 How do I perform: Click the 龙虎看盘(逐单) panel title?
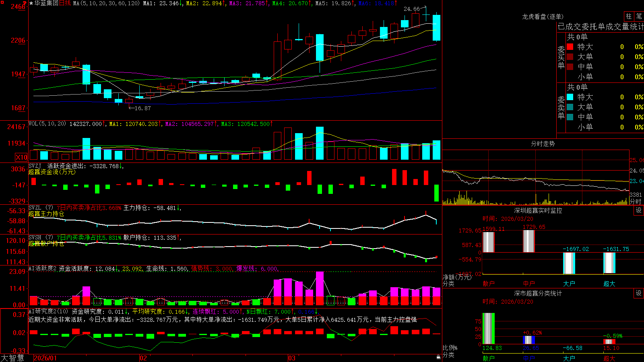tap(543, 16)
